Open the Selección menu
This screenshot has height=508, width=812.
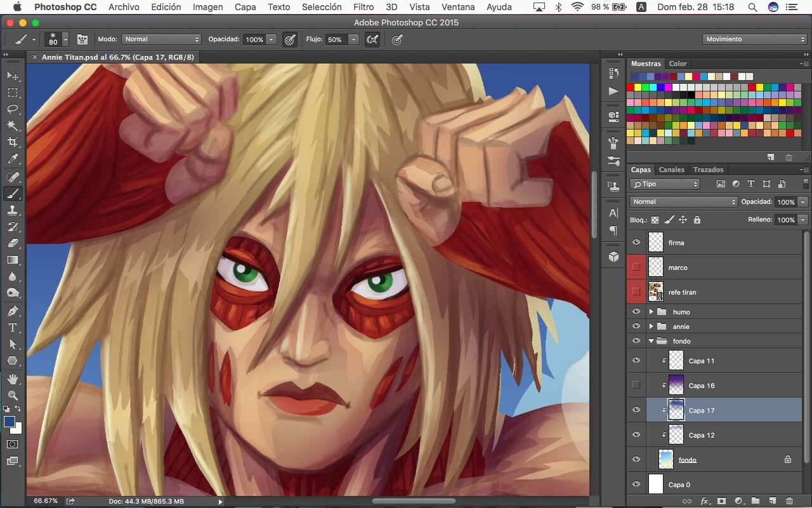322,7
